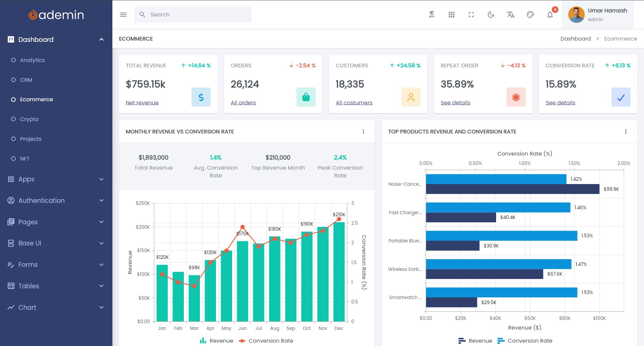Open the notifications bell
This screenshot has height=346, width=644.
coord(550,15)
